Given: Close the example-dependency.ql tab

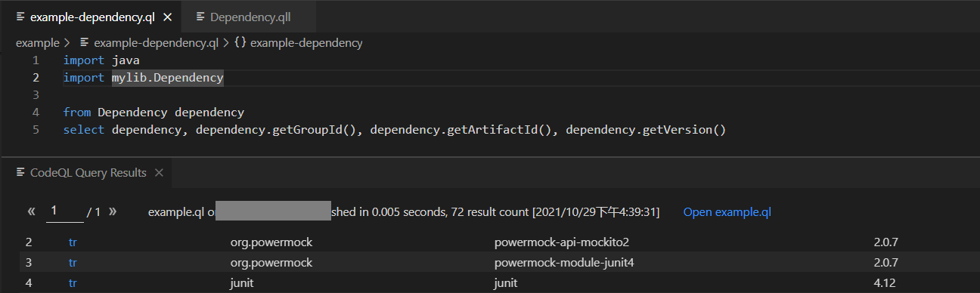Looking at the screenshot, I should click(x=167, y=17).
